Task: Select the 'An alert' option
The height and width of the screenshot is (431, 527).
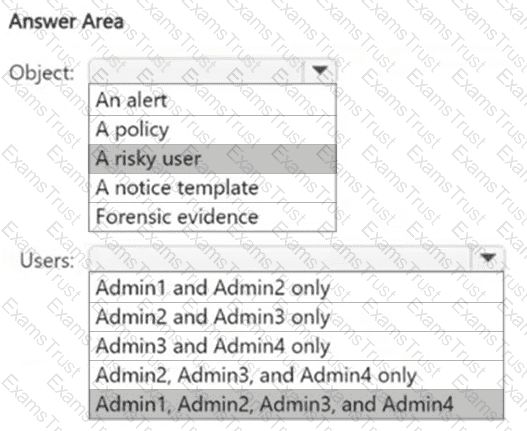Action: click(212, 100)
